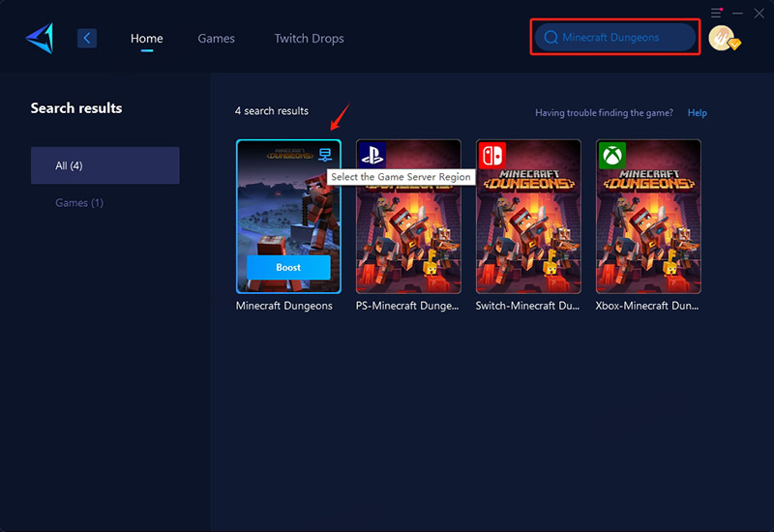Click the 'Switch-Minecraft Du...' title text
774x532 pixels.
coord(527,306)
